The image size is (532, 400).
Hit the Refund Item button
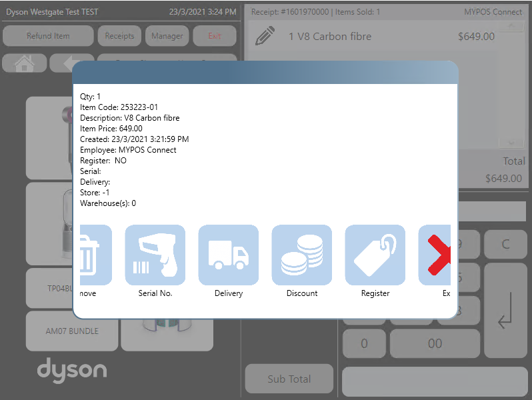(48, 35)
